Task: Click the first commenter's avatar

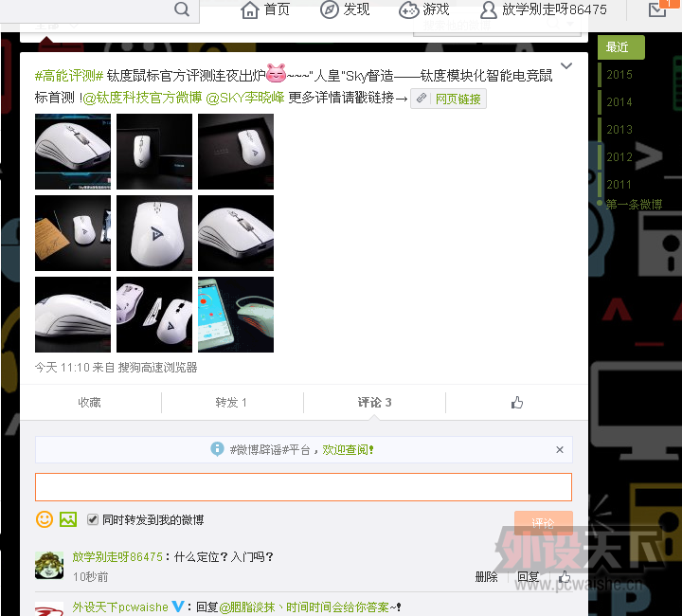Action: (49, 565)
